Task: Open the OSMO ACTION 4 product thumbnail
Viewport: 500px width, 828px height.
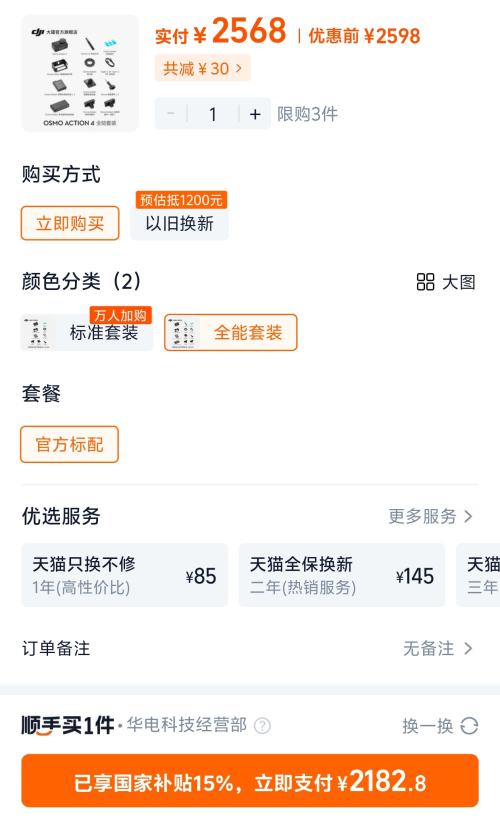Action: (x=80, y=73)
